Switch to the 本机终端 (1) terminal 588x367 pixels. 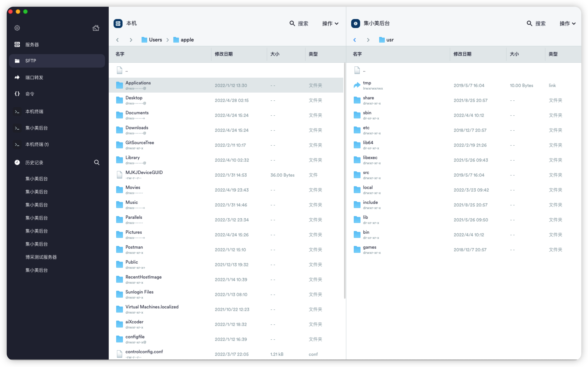pyautogui.click(x=37, y=144)
